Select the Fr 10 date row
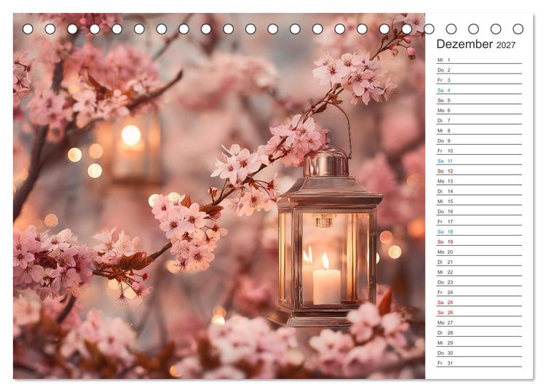 click(479, 151)
